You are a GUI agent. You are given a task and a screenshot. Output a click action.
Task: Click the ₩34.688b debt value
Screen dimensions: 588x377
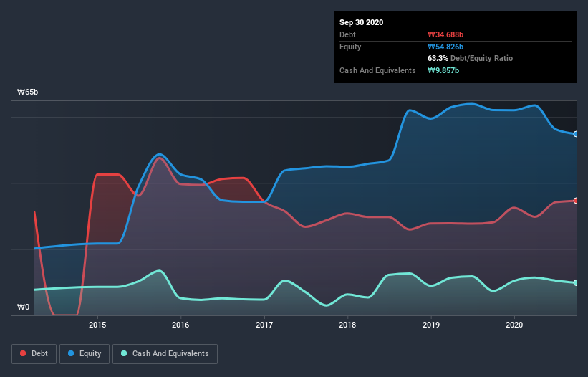pyautogui.click(x=445, y=35)
